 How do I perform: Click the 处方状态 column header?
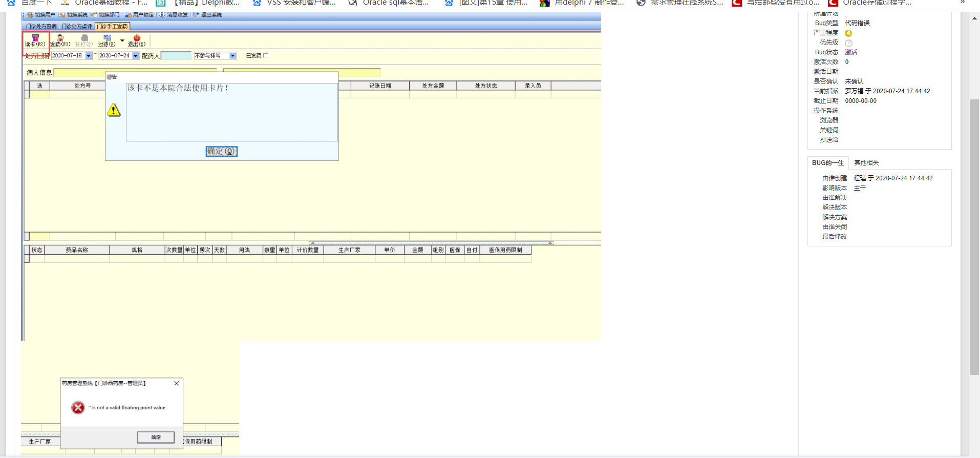pos(486,86)
